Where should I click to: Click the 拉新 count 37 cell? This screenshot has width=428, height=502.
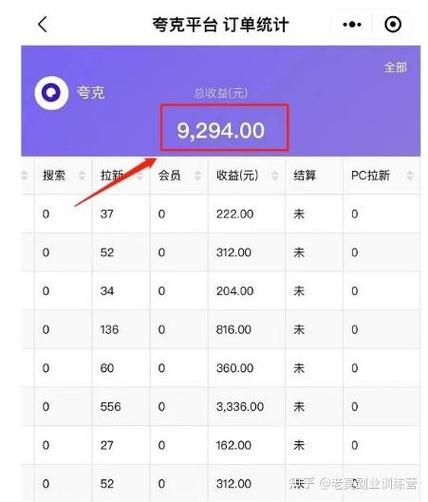pyautogui.click(x=107, y=214)
